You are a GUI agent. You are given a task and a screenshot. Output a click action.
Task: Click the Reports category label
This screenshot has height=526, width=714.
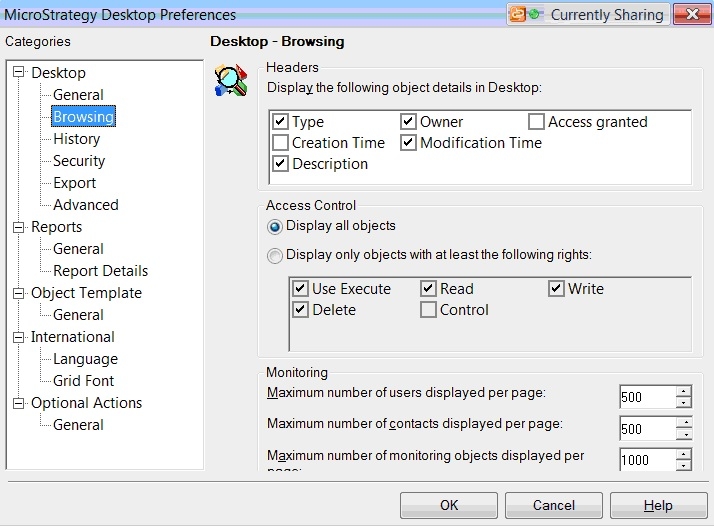(56, 227)
